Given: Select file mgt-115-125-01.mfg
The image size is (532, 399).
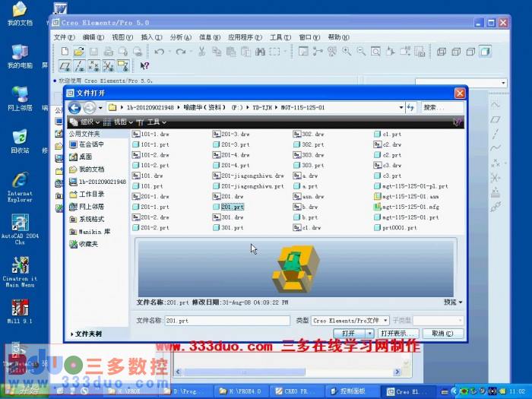Looking at the screenshot, I should [x=407, y=207].
